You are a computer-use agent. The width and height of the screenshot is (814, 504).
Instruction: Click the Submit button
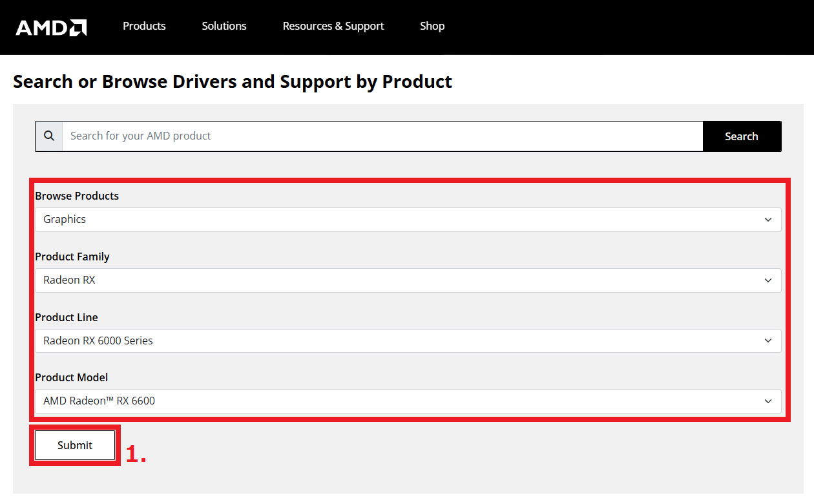(75, 445)
